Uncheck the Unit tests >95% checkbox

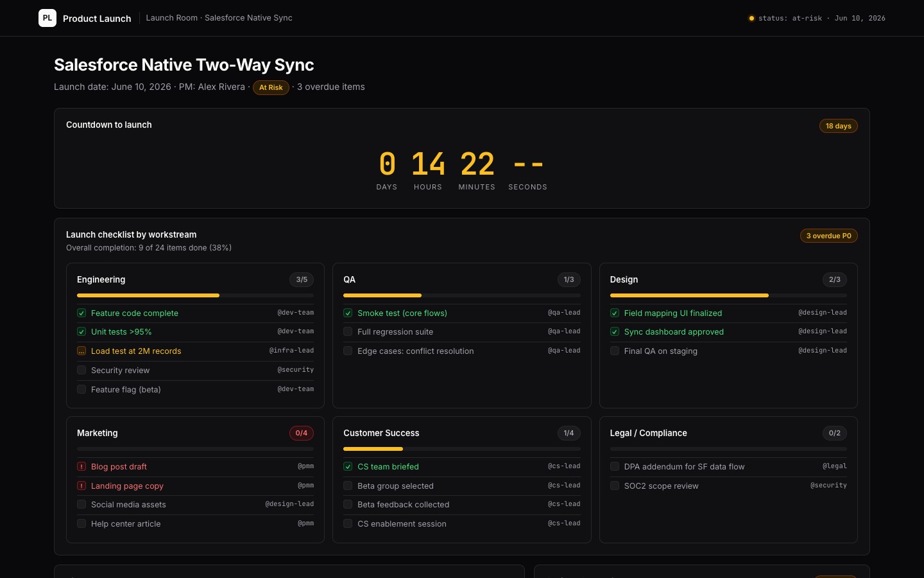click(x=81, y=331)
